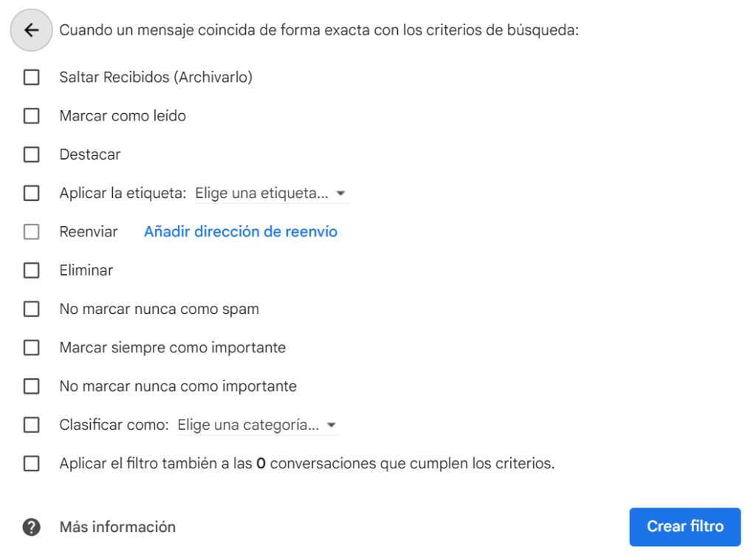Enable Marcar siempre como importante
Image resolution: width=756 pixels, height=560 pixels.
[x=31, y=347]
